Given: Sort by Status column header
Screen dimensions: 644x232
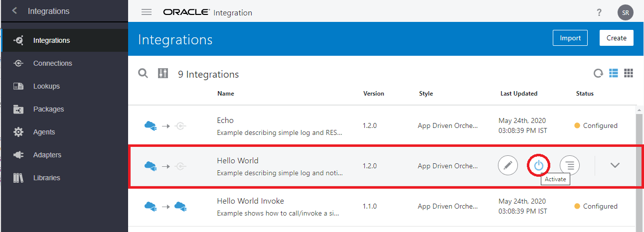Looking at the screenshot, I should (x=585, y=93).
